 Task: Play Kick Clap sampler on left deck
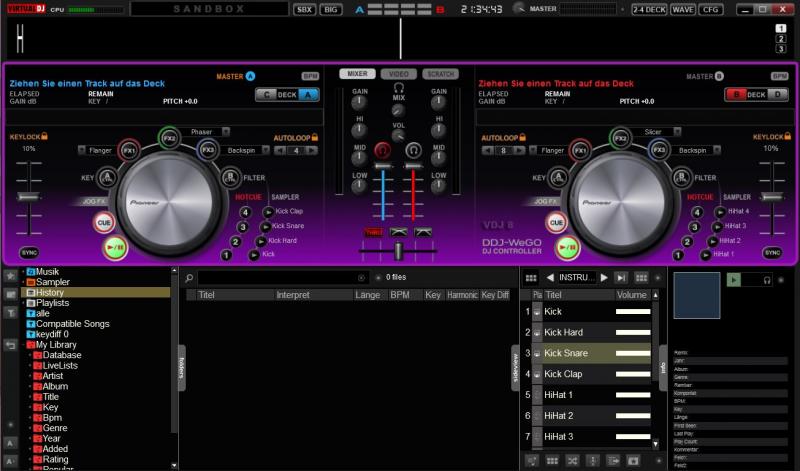[268, 212]
